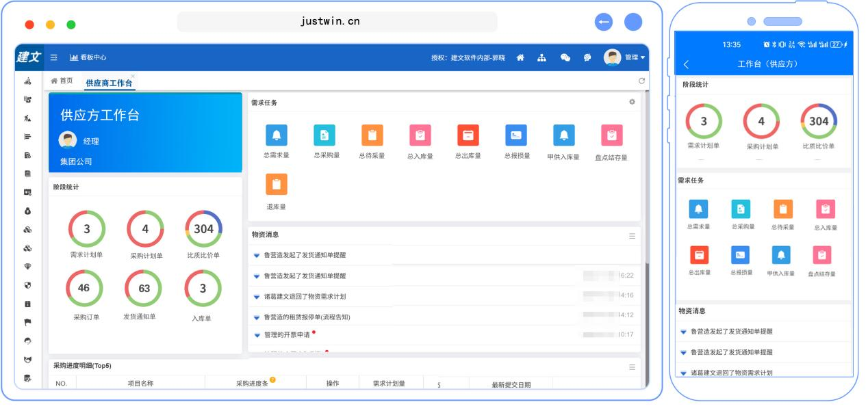Select the orange 退库量 clipboard icon
The image size is (868, 413).
click(x=276, y=184)
